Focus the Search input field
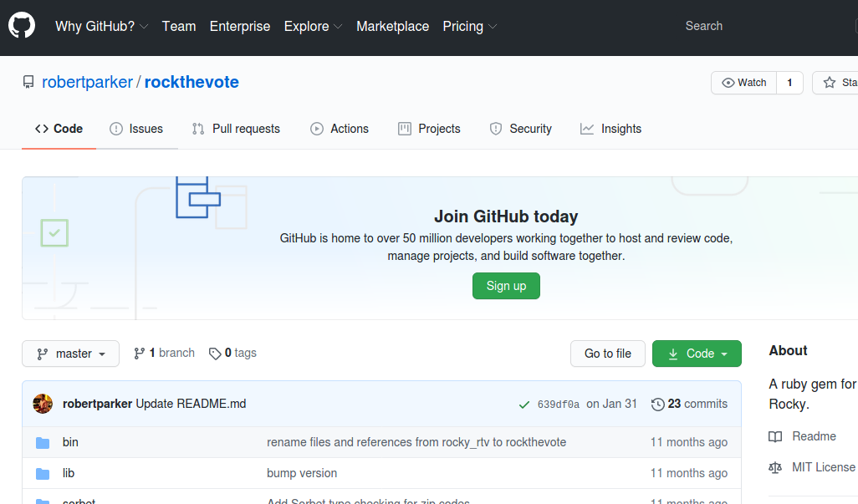858x504 pixels. tap(766, 26)
